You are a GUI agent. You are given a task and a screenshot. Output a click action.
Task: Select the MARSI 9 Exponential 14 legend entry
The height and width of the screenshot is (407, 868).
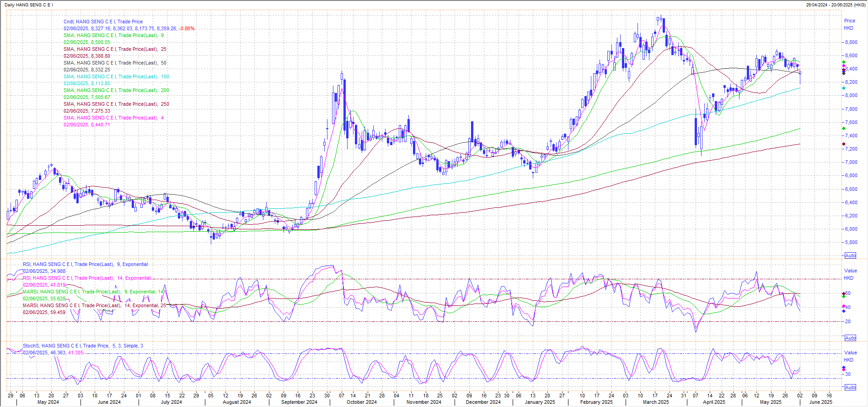pyautogui.click(x=93, y=292)
